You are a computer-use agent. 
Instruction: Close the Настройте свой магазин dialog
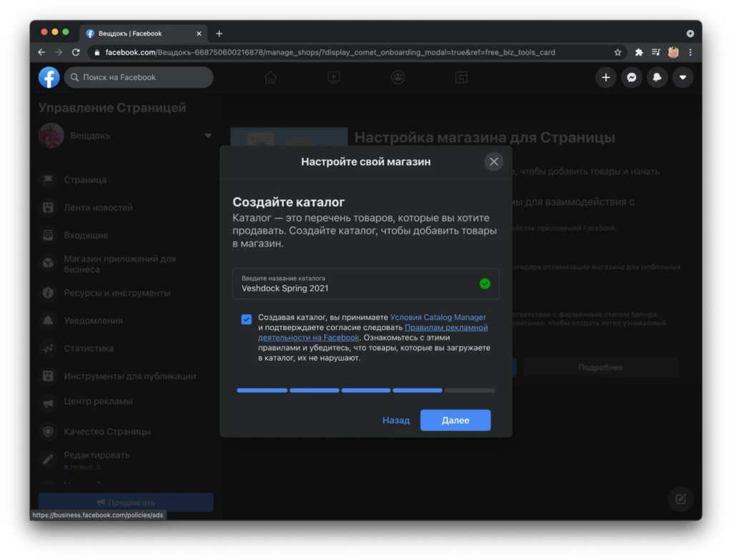[x=493, y=162]
